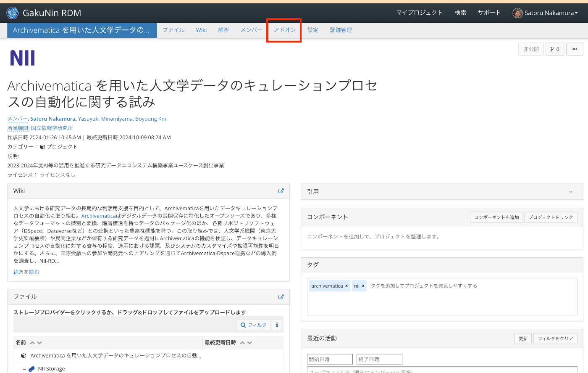Open マイプロジェクト in top menu
588x373 pixels.
coord(420,13)
